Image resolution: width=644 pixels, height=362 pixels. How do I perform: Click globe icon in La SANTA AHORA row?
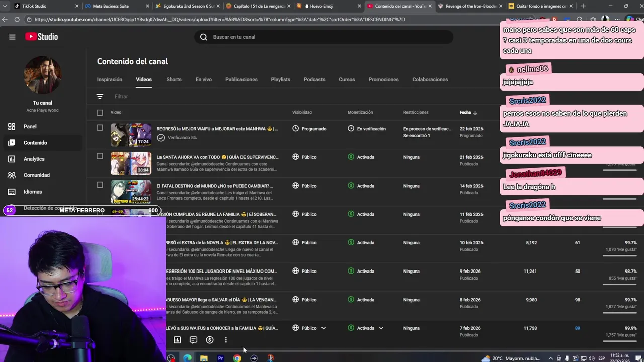point(296,157)
